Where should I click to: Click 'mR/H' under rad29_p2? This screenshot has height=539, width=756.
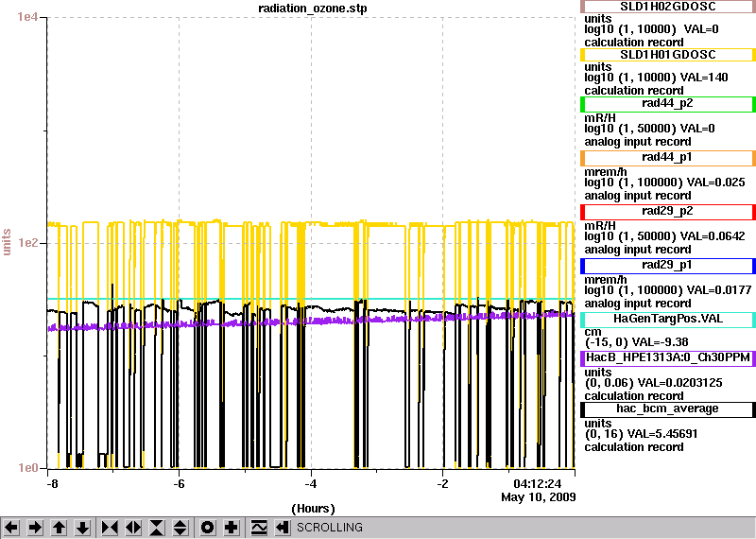click(600, 226)
